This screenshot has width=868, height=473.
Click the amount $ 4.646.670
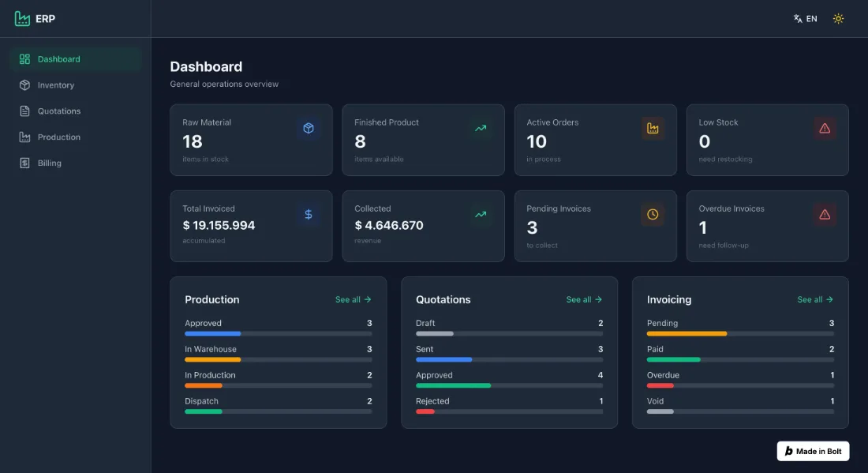[388, 226]
